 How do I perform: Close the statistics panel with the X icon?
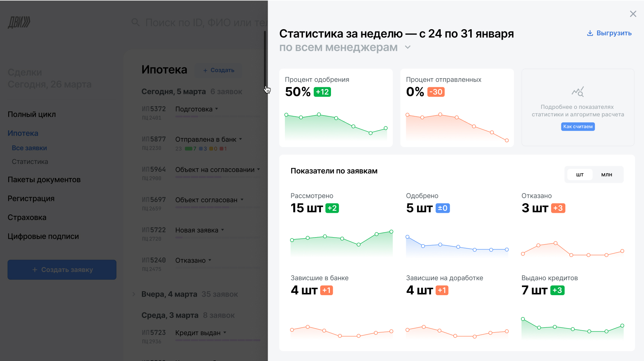(633, 14)
